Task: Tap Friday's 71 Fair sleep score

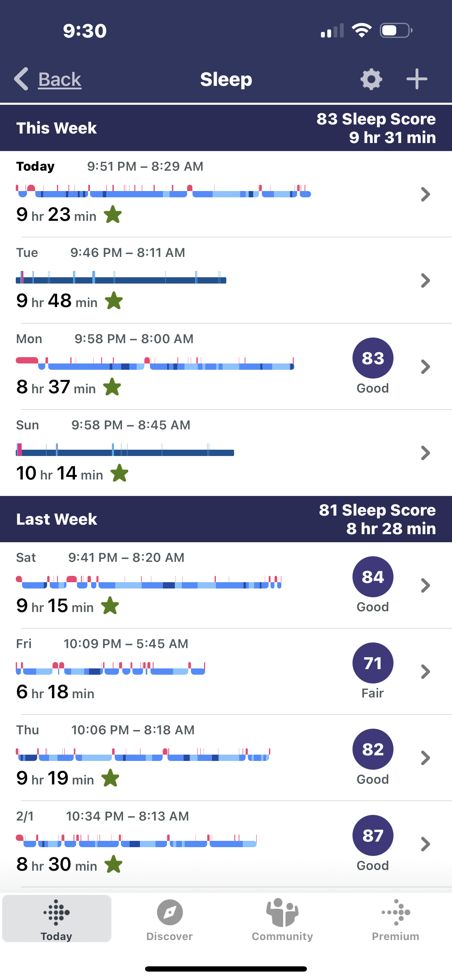Action: pyautogui.click(x=372, y=663)
